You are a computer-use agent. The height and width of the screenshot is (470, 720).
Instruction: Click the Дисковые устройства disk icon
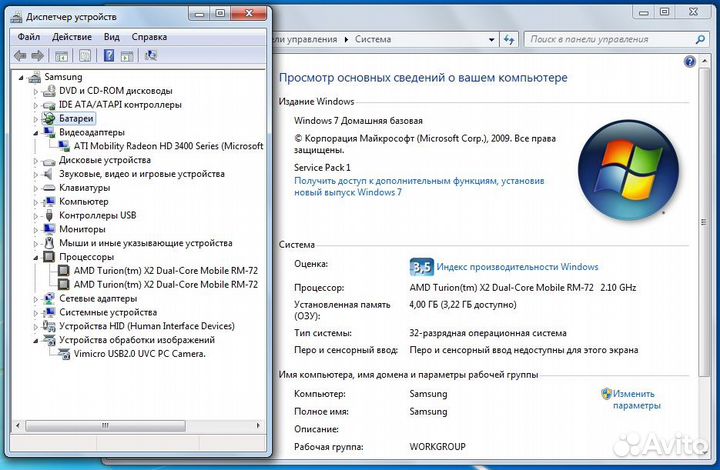49,161
